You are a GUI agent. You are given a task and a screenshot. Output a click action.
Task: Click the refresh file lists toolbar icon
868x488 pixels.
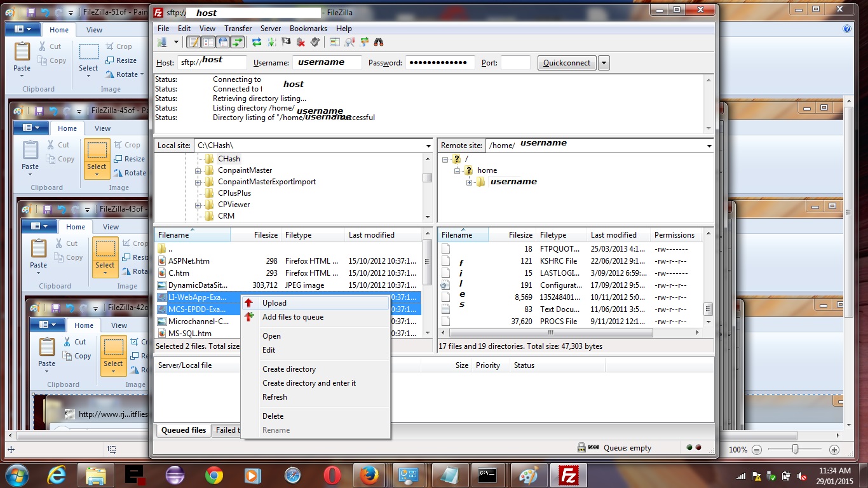click(x=257, y=42)
